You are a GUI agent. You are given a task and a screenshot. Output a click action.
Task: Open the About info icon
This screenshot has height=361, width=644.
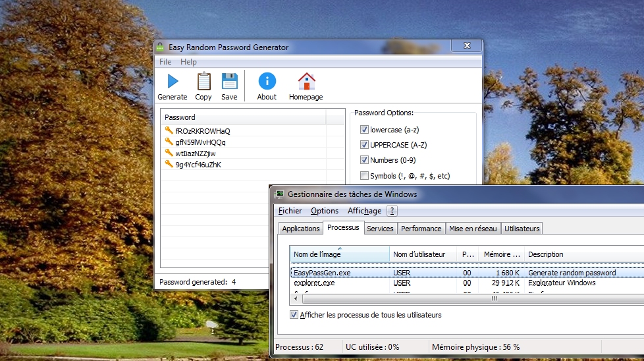click(x=267, y=81)
